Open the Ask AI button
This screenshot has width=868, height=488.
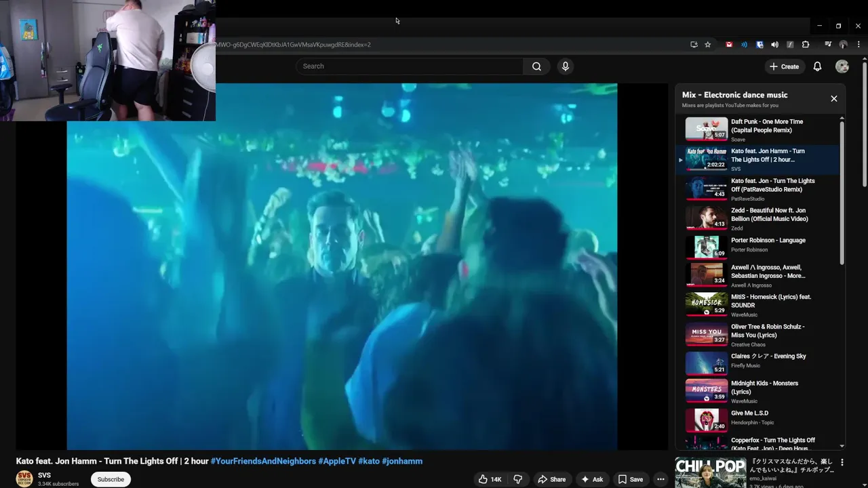click(x=591, y=479)
